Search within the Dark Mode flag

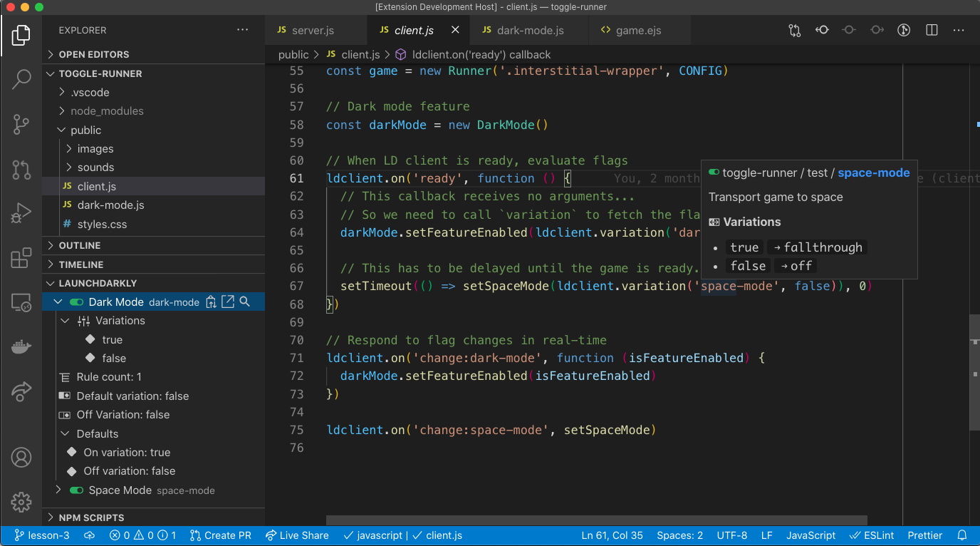pos(245,302)
